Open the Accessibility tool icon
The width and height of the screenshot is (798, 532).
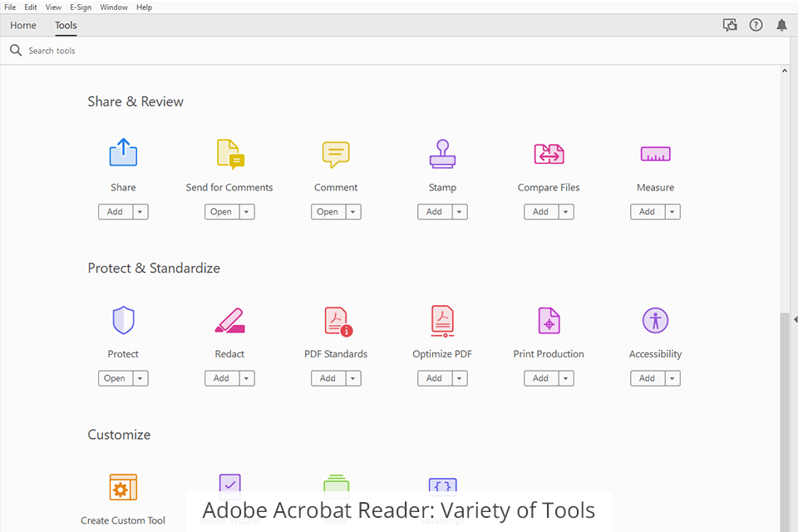click(656, 320)
